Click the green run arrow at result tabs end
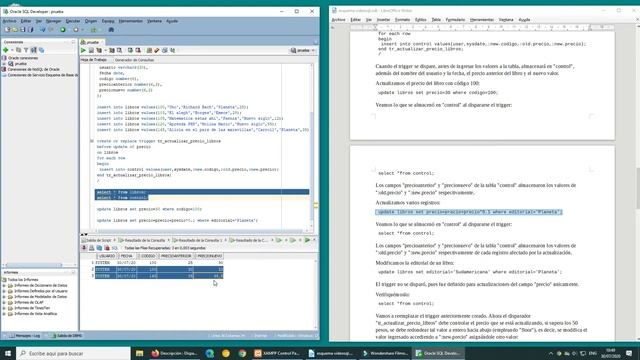Image resolution: width=640 pixels, height=360 pixels. pyautogui.click(x=307, y=240)
